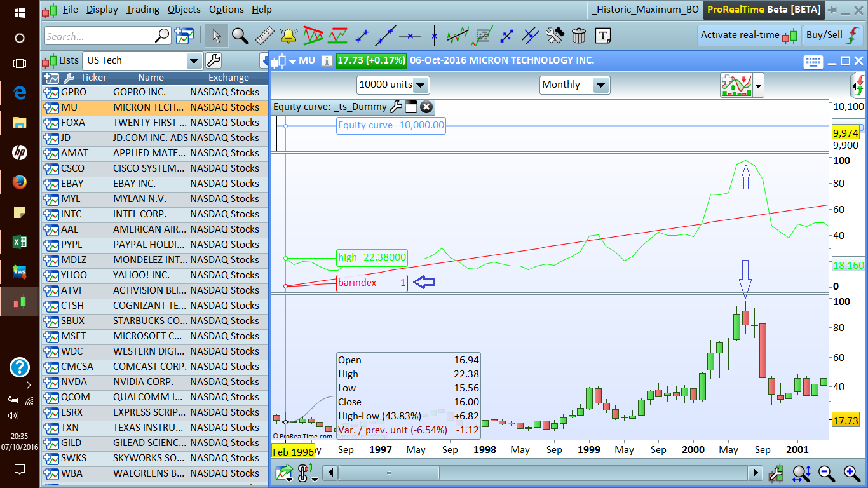The width and height of the screenshot is (868, 488).
Task: Open Firefox from the taskbar
Action: pos(20,182)
